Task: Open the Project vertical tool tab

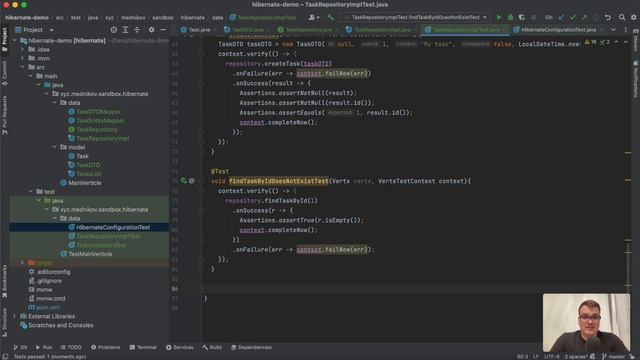Action: pos(4,39)
